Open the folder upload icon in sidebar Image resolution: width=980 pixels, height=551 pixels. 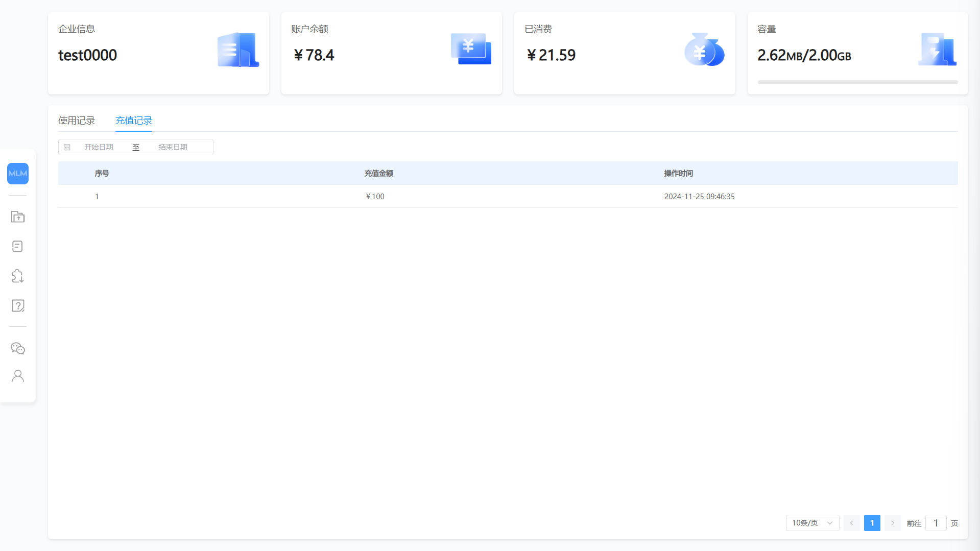point(18,217)
